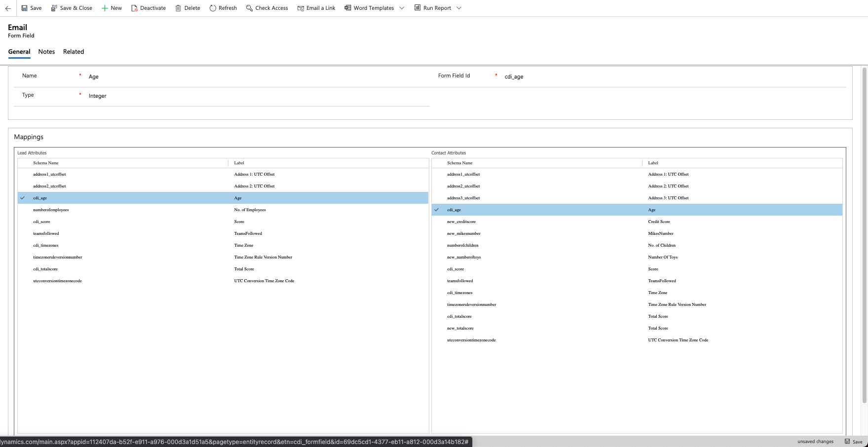Select contact row numberofchildren

[637, 245]
